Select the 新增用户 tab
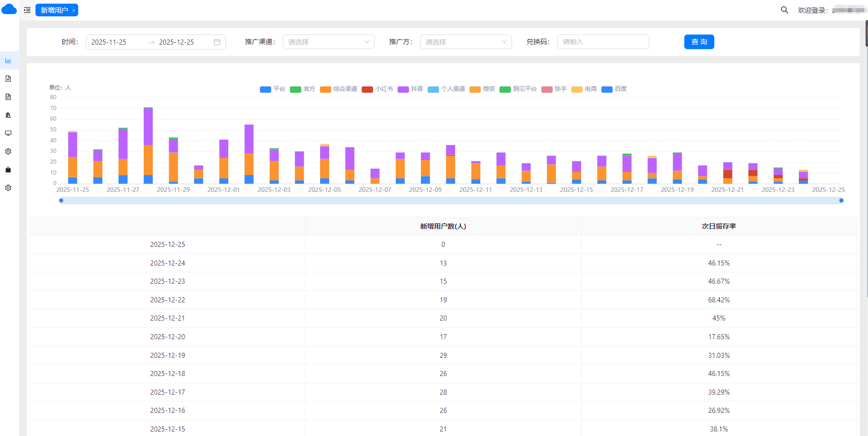The width and height of the screenshot is (868, 436). [x=54, y=10]
